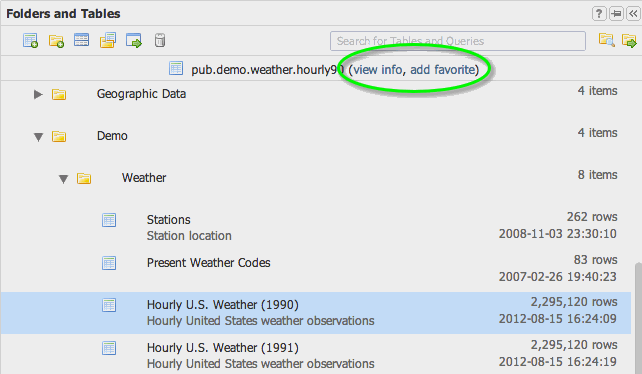Collapse the panel with double chevron

[x=633, y=14]
